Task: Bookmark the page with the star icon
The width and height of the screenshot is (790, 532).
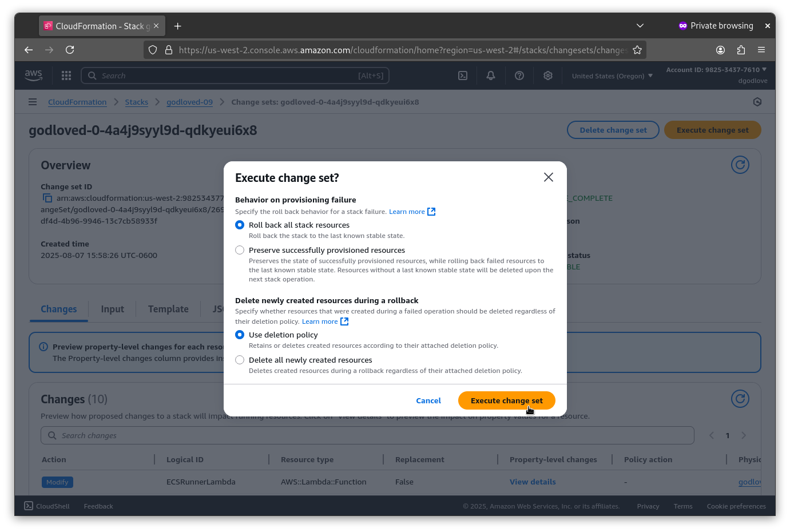Action: coord(637,50)
